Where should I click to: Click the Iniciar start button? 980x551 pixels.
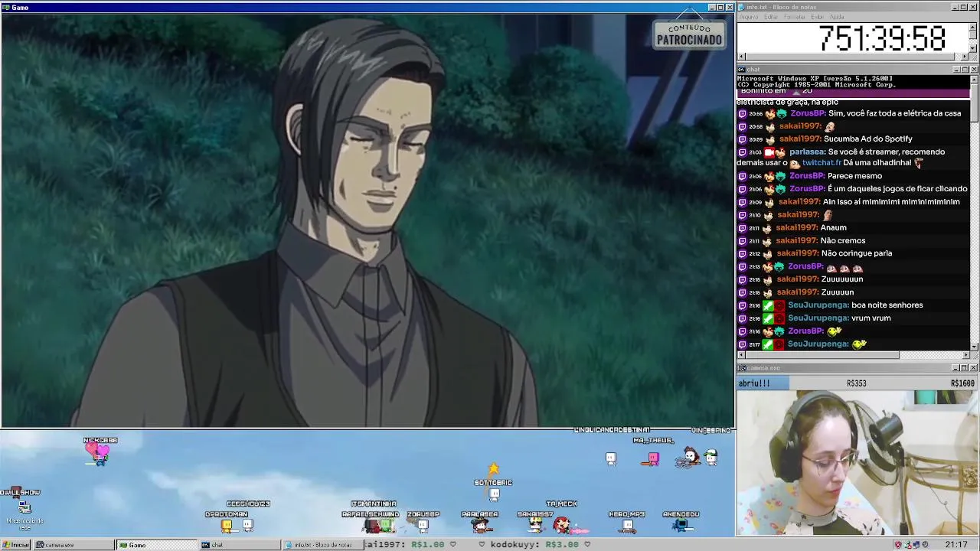coord(15,545)
